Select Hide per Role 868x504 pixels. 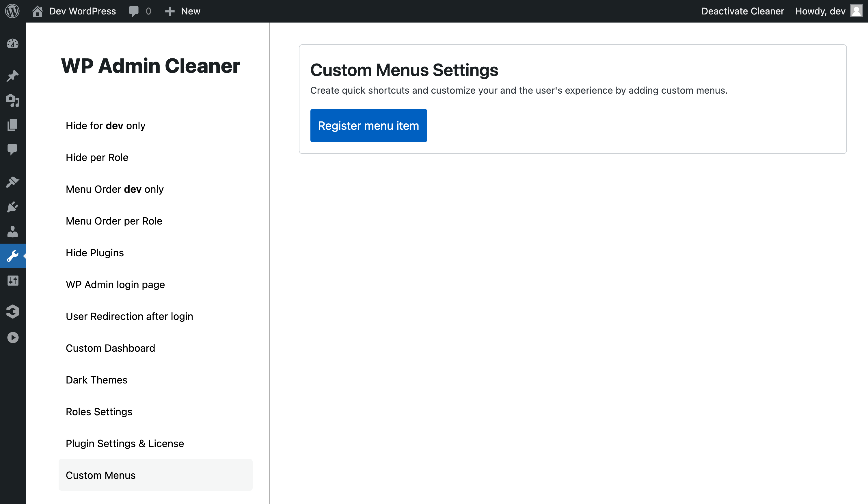pyautogui.click(x=97, y=157)
